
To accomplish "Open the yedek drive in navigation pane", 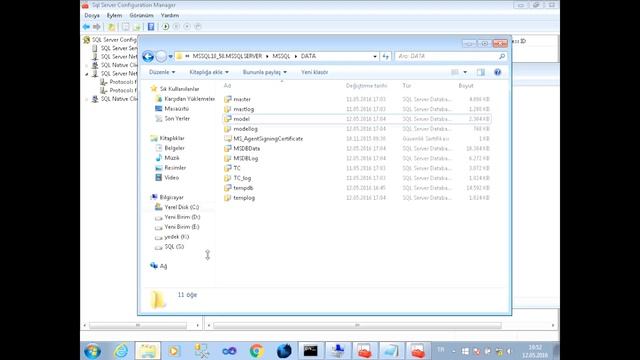I will tap(176, 237).
